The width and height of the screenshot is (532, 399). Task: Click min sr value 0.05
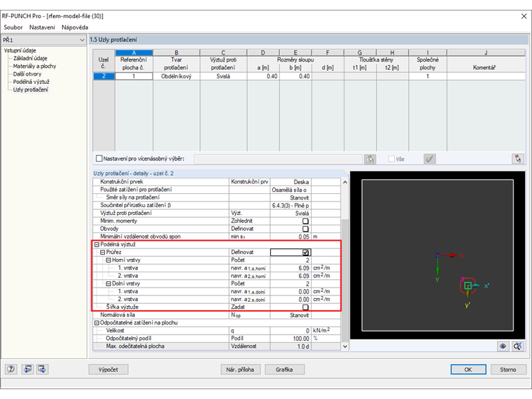[290, 237]
